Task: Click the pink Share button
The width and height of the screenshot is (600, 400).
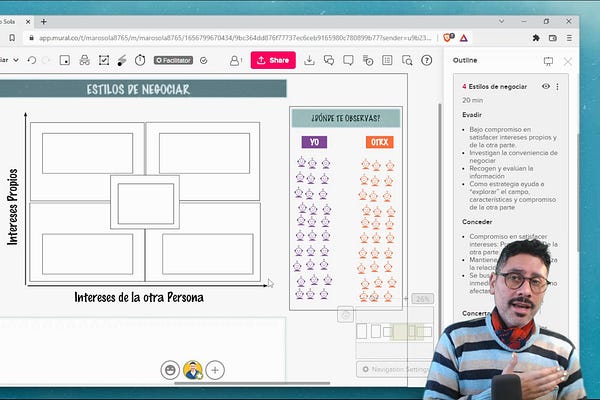Action: pyautogui.click(x=273, y=60)
